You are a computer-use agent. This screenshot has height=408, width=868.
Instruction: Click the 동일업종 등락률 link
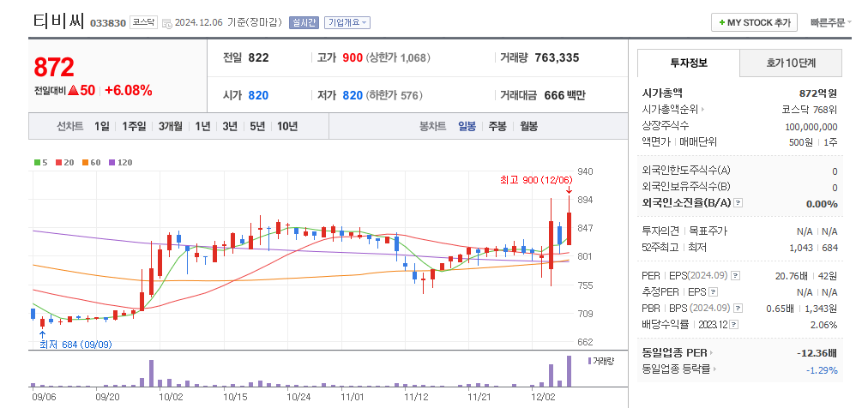point(676,369)
